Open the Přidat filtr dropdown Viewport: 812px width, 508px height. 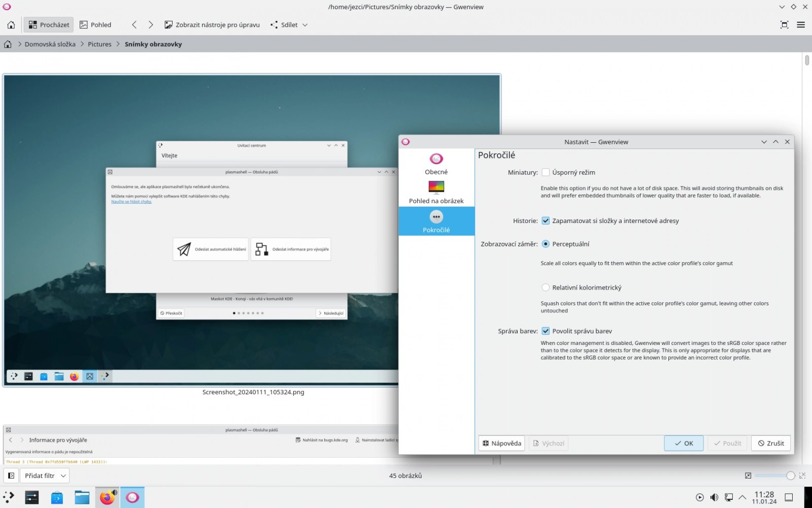click(45, 476)
